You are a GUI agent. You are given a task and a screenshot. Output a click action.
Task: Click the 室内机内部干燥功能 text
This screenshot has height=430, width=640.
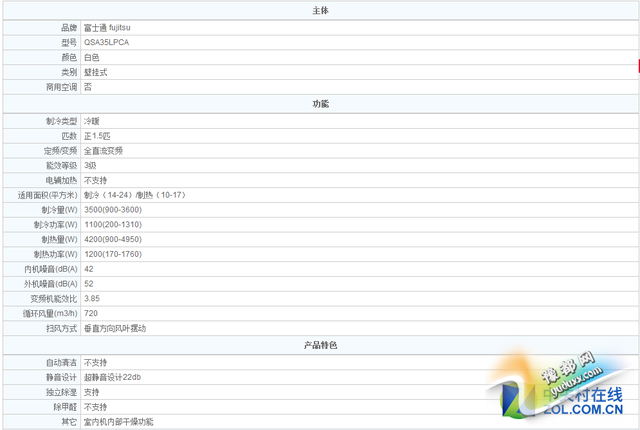click(119, 422)
